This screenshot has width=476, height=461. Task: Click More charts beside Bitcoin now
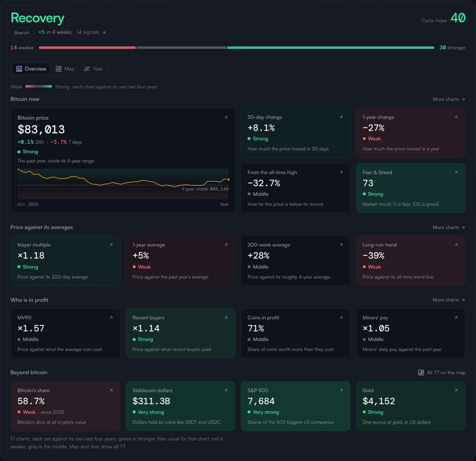click(449, 99)
